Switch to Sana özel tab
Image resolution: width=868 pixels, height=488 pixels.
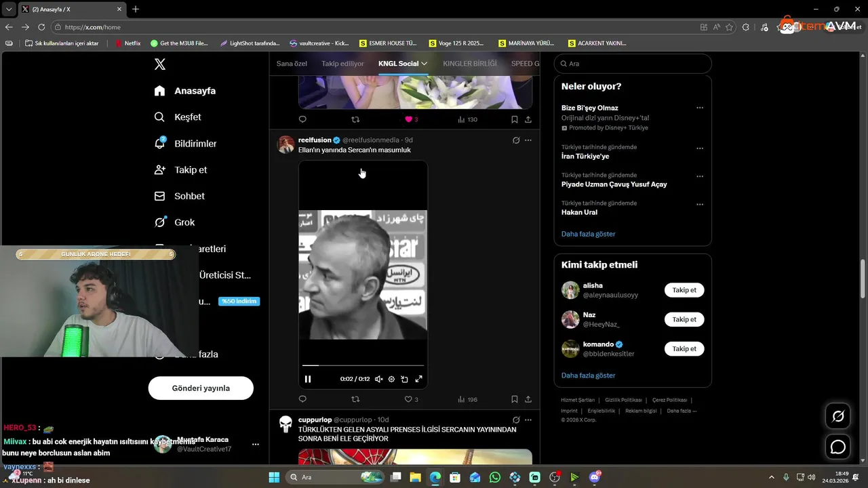point(292,64)
